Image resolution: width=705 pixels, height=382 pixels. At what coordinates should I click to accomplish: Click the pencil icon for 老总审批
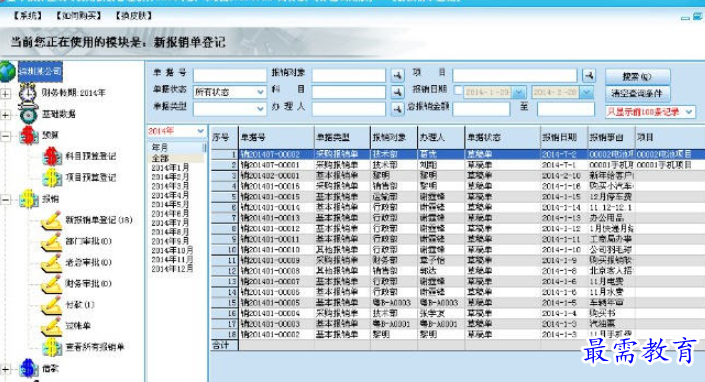(52, 262)
